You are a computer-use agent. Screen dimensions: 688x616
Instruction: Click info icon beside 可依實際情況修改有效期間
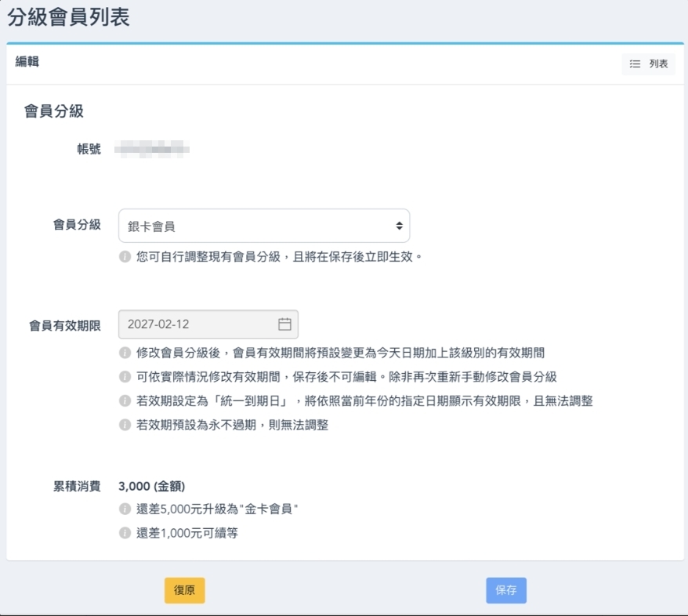coord(125,377)
